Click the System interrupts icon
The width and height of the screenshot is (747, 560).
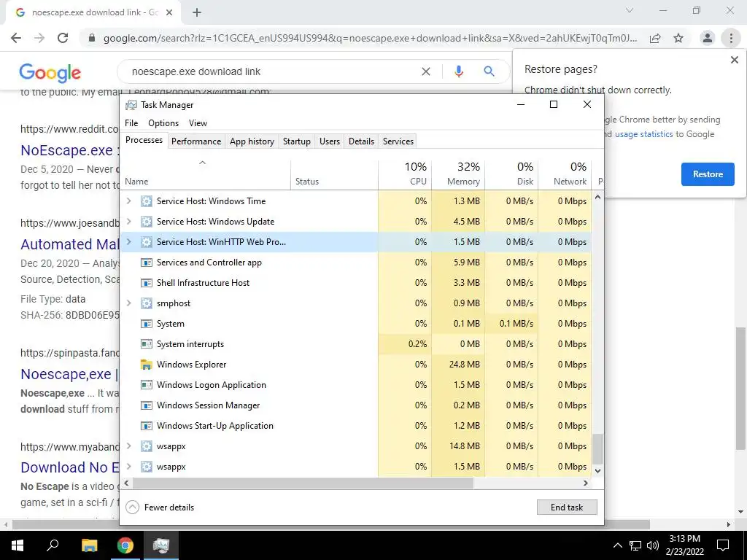tap(146, 344)
